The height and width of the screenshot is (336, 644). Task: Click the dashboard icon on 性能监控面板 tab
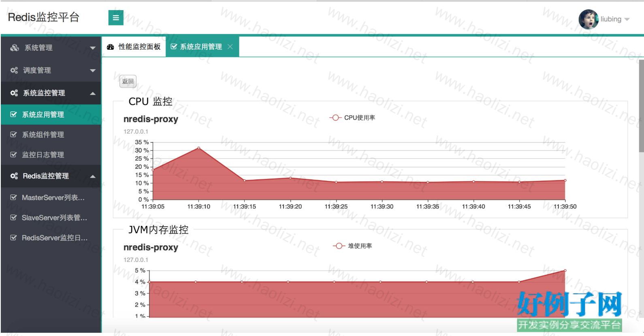[x=111, y=47]
